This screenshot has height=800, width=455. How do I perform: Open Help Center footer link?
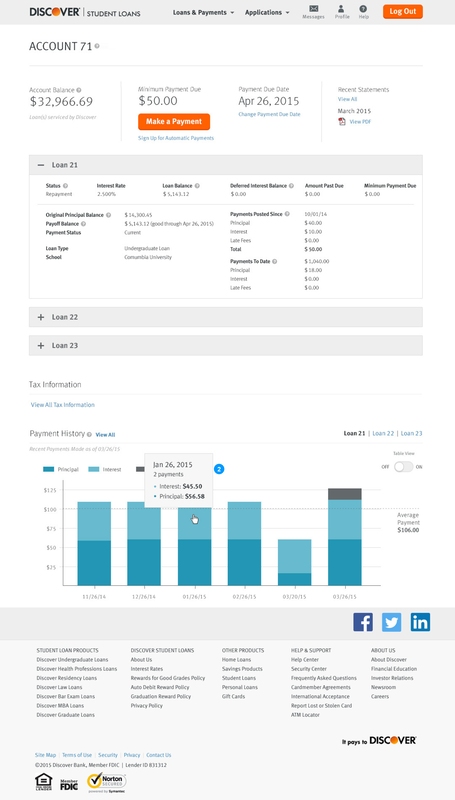coord(305,660)
